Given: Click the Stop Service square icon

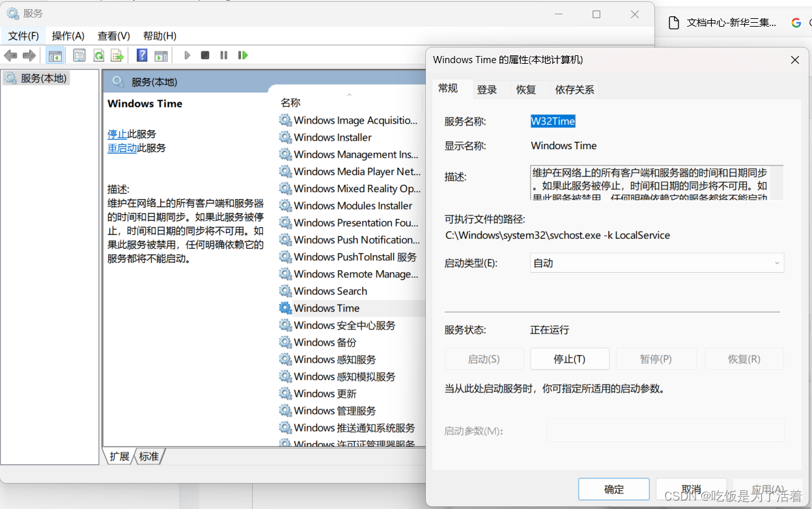Looking at the screenshot, I should pyautogui.click(x=205, y=55).
